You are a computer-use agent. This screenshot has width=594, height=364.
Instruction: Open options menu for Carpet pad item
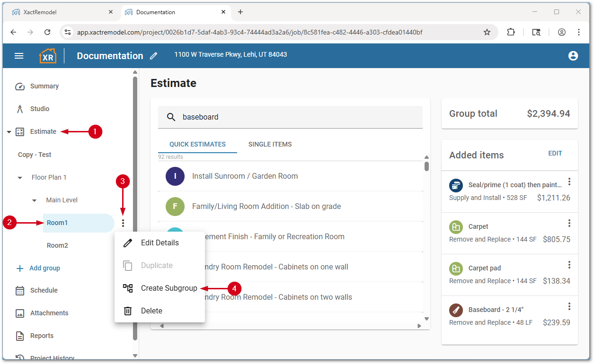click(569, 265)
